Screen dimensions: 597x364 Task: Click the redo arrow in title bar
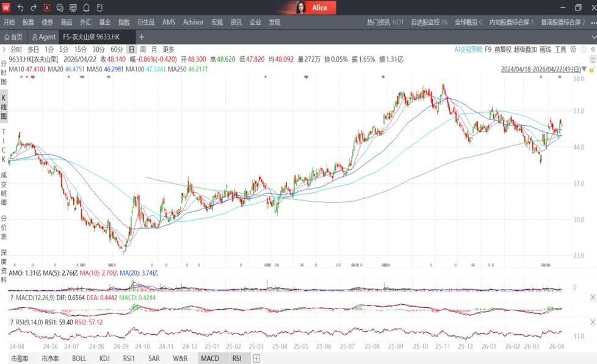click(34, 8)
